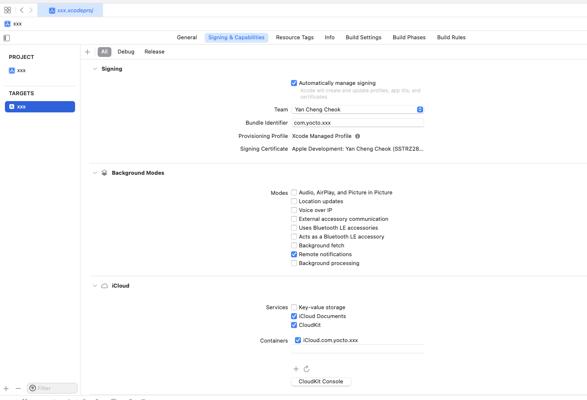Toggle the project navigator sidebar icon
The width and height of the screenshot is (587, 400).
tap(6, 38)
